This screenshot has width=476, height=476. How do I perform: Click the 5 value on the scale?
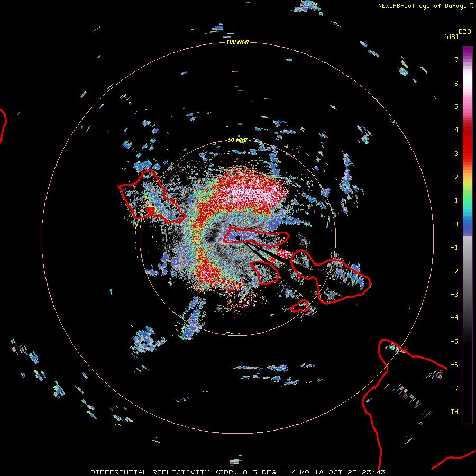click(x=456, y=106)
